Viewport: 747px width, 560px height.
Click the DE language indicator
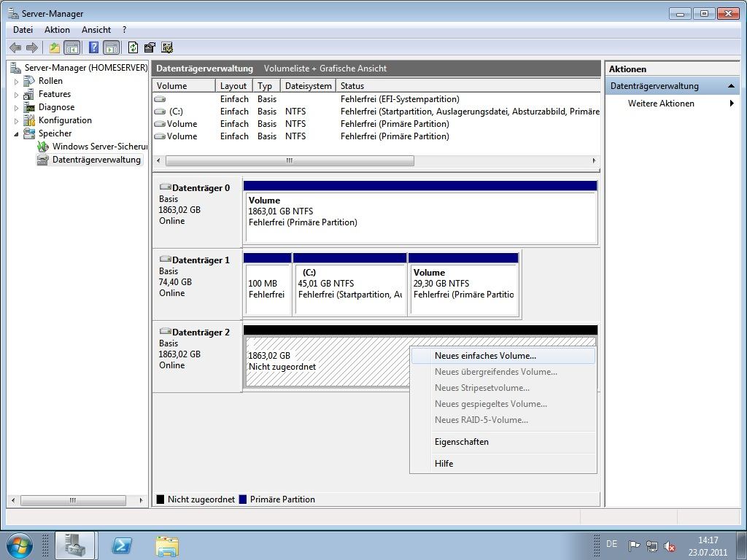tap(612, 544)
